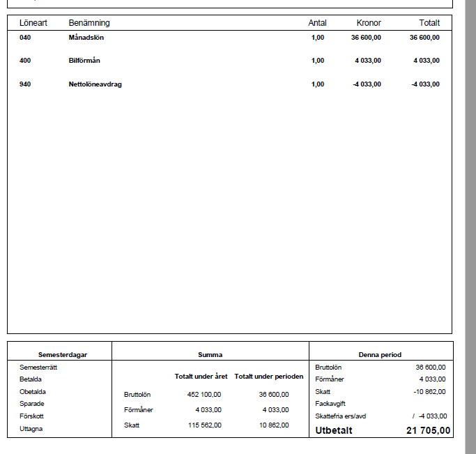The width and height of the screenshot is (476, 454).
Task: Click the Antal column header
Action: click(x=317, y=23)
